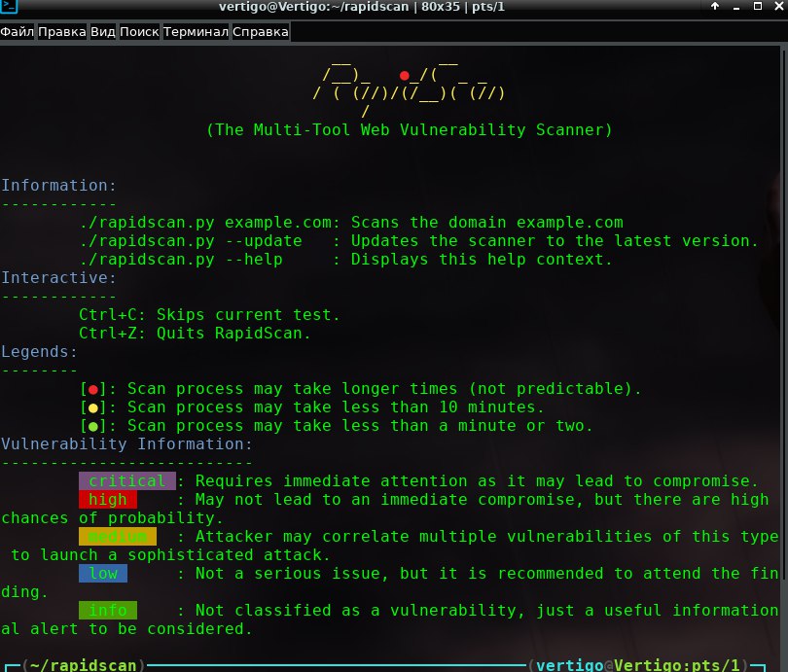788x672 pixels.
Task: Click './rapidscan.py example.com:' text
Action: tap(210, 223)
